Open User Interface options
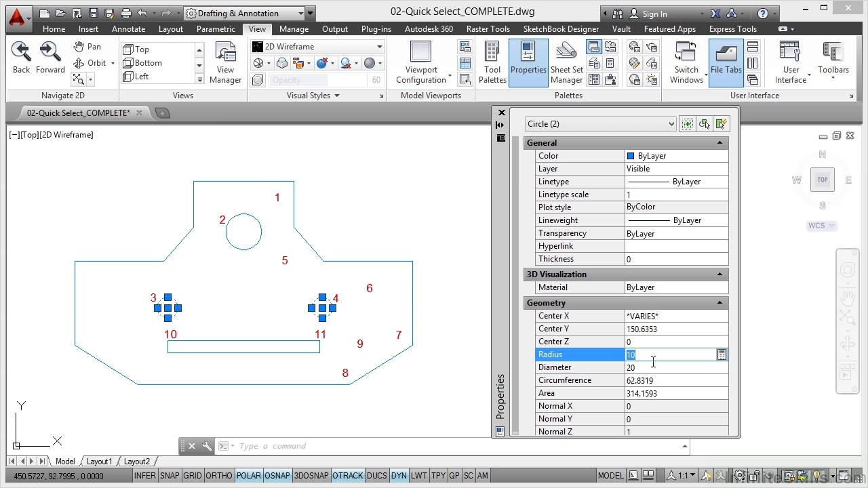The height and width of the screenshot is (488, 868). click(x=791, y=62)
